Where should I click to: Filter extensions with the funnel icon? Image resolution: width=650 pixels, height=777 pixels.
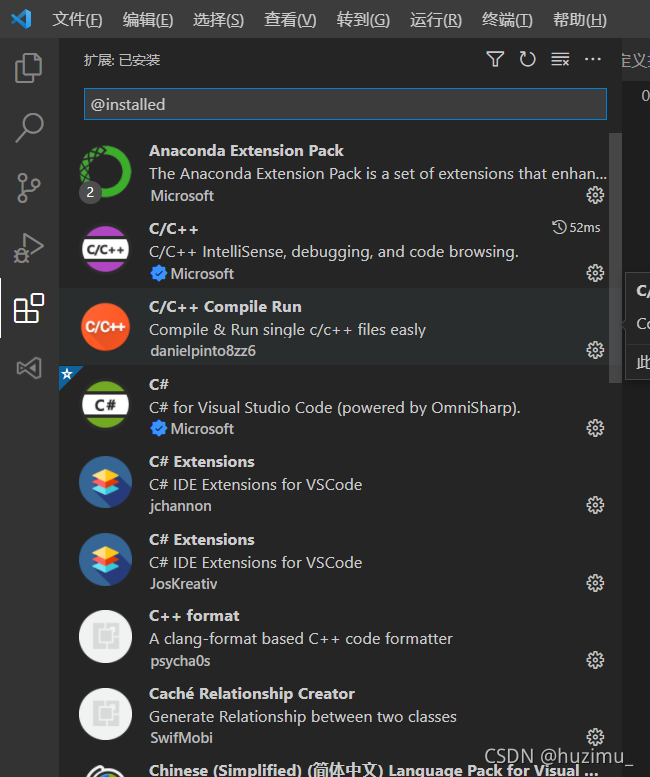tap(495, 59)
